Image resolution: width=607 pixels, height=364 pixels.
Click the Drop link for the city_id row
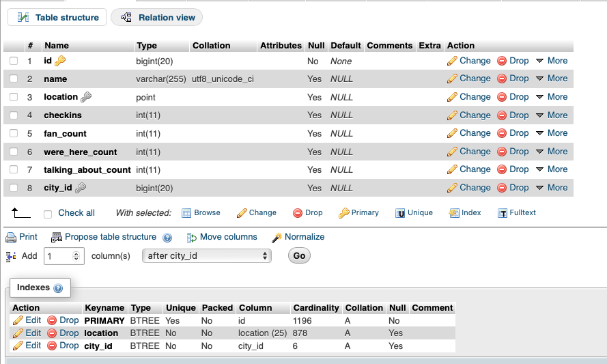point(519,188)
